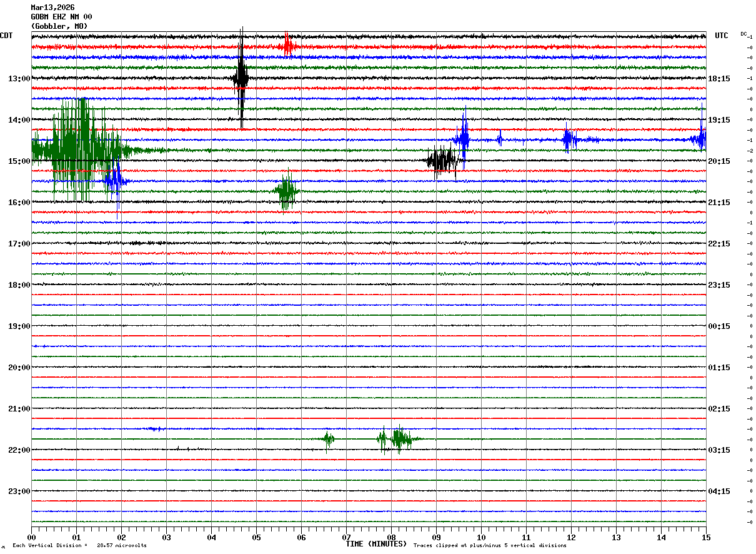Click the DC column header at top right
Viewport: 756px width, 554px height.
[x=744, y=34]
